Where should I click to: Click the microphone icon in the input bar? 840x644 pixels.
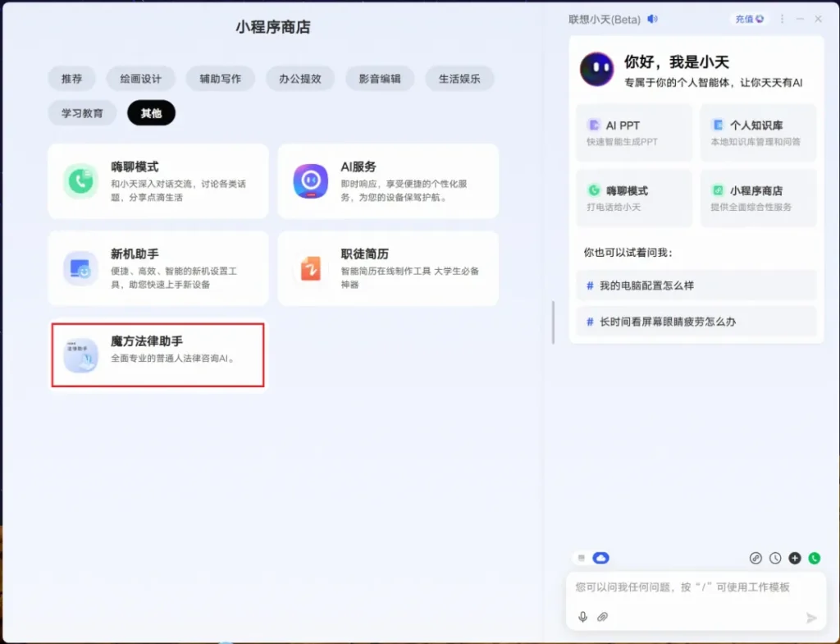point(583,617)
